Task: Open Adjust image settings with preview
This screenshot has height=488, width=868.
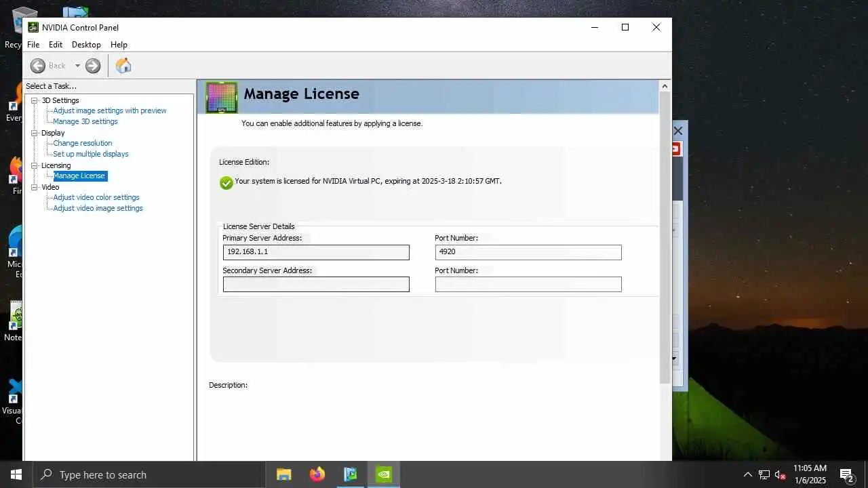Action: 110,110
